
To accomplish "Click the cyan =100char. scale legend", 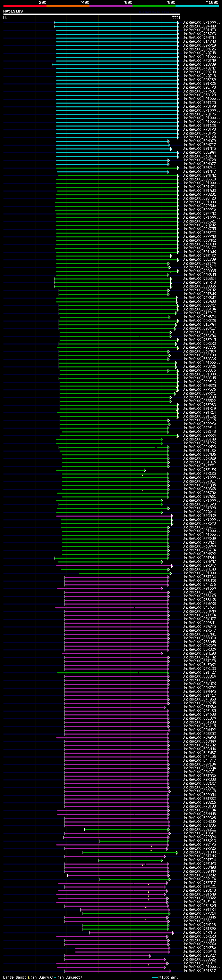I will tap(165, 977).
